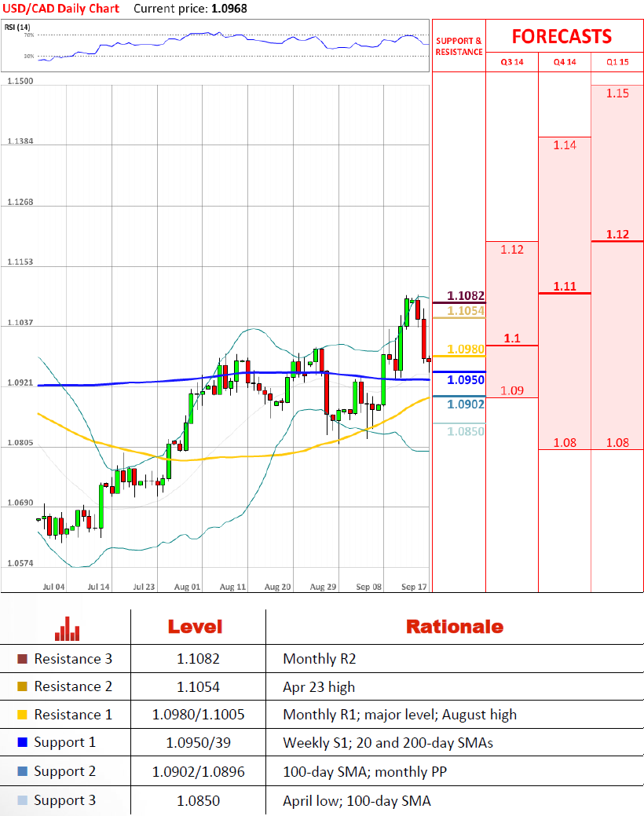Viewport: 644px width, 816px height.
Task: Click the 1.08 value in Q4 14 forecast
Action: tap(565, 443)
